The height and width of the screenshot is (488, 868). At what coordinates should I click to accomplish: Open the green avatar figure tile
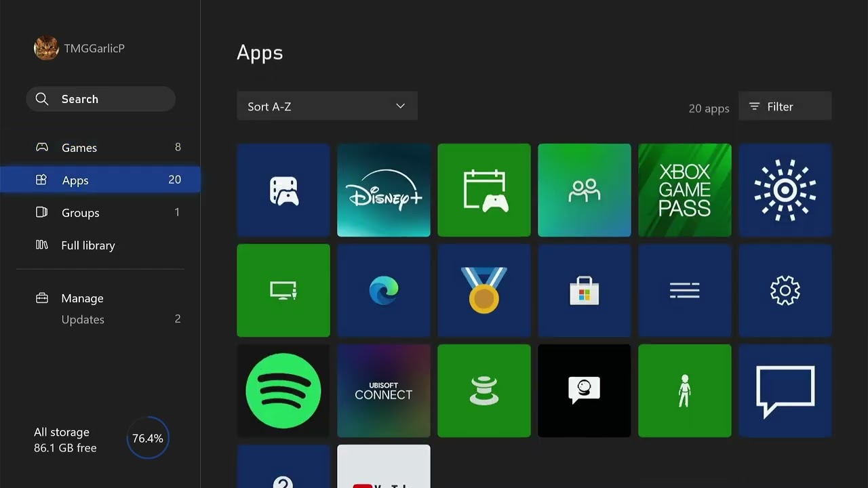coord(685,391)
